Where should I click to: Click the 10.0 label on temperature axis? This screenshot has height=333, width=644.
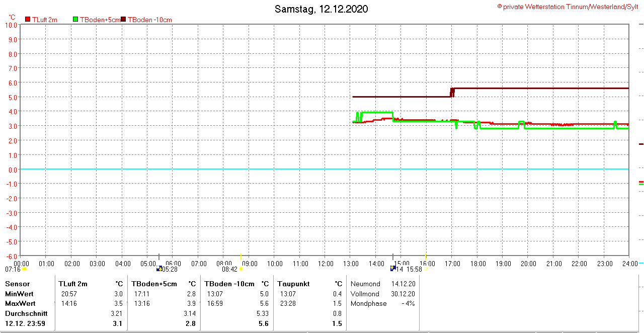coord(12,25)
